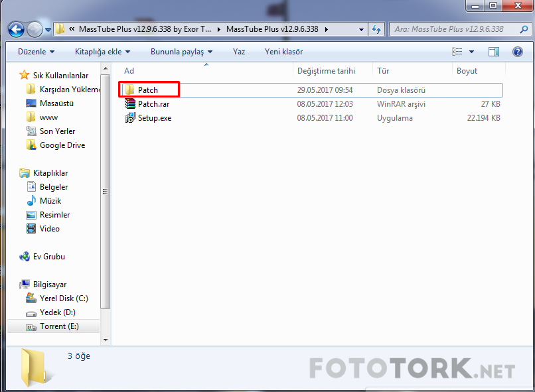Click the 3 öğe status text
Screen dimensions: 535x392
pyautogui.click(x=79, y=356)
